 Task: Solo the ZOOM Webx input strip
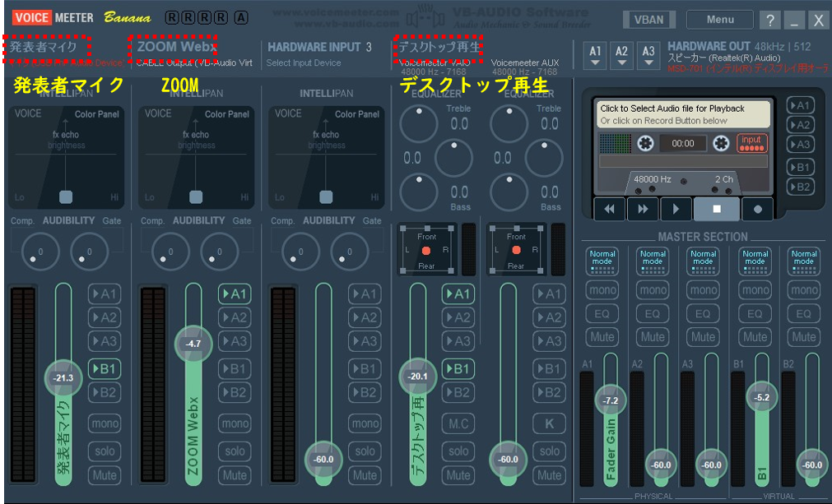pyautogui.click(x=235, y=451)
